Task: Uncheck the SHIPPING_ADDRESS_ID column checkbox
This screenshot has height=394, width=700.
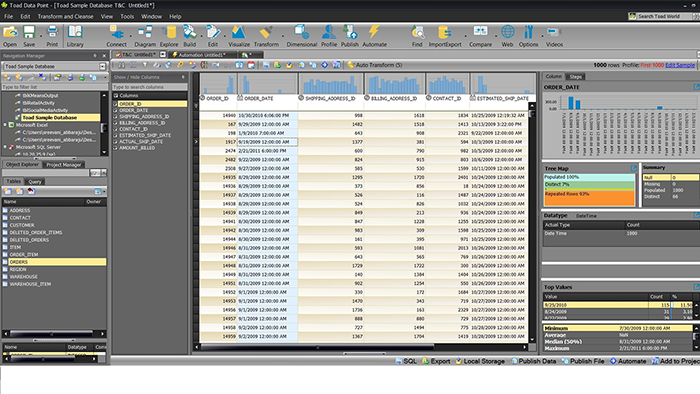Action: click(x=115, y=116)
